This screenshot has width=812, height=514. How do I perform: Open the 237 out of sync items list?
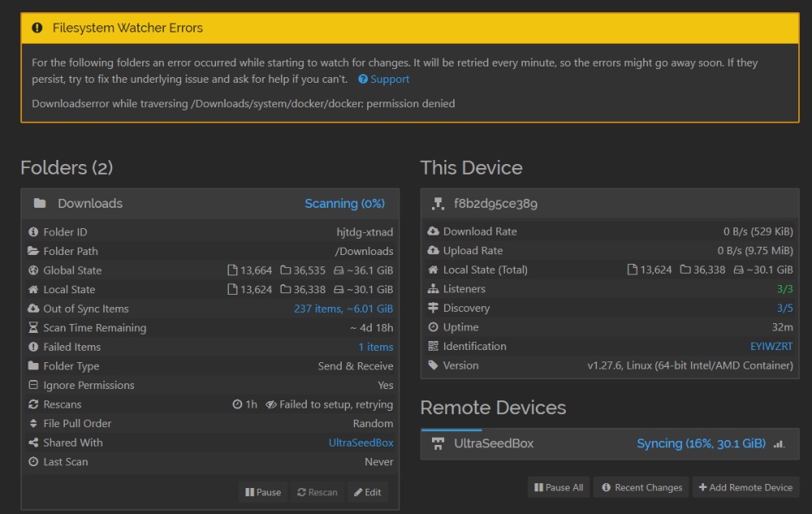pos(343,309)
